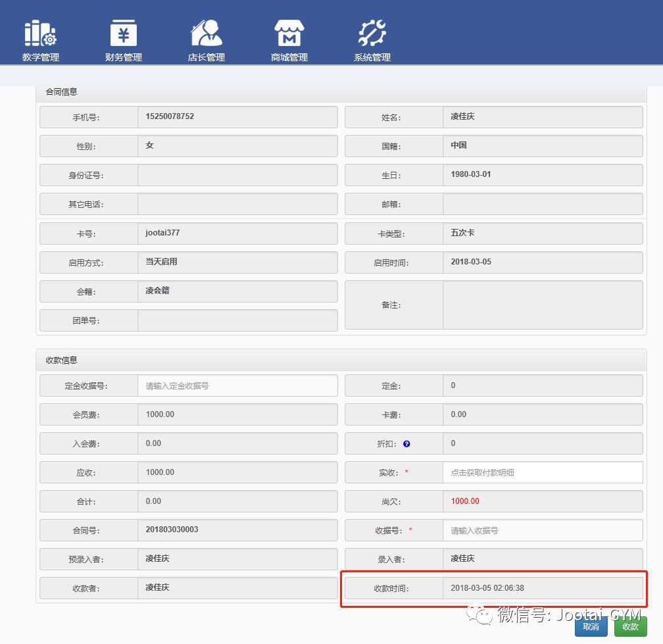Click the empty 其它电话 field
The width and height of the screenshot is (663, 644).
pyautogui.click(x=237, y=204)
